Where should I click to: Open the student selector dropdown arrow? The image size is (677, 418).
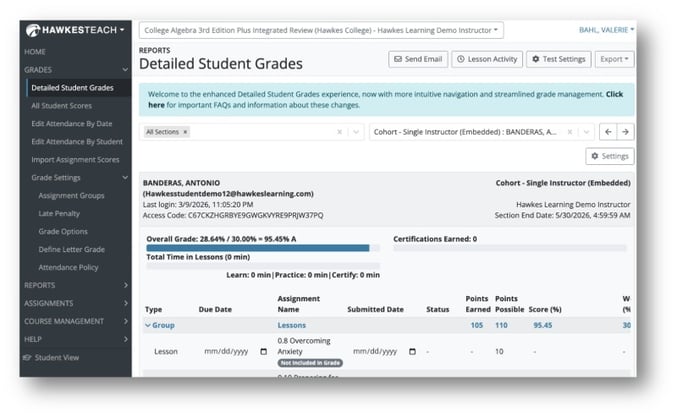coord(586,132)
